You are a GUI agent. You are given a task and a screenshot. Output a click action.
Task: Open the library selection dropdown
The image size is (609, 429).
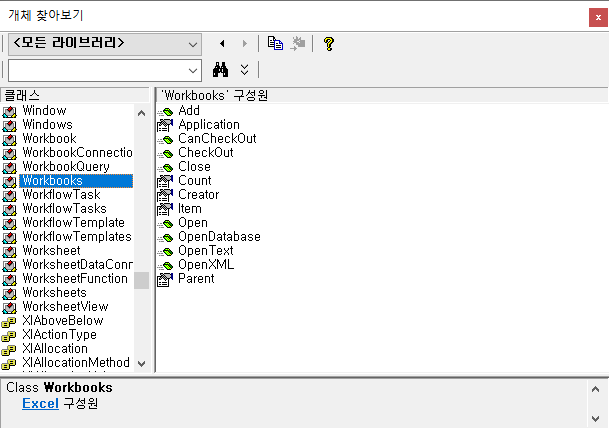click(105, 44)
